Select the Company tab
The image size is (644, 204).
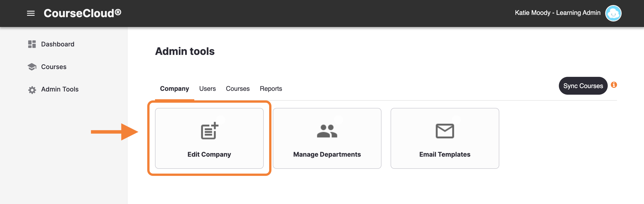click(174, 89)
